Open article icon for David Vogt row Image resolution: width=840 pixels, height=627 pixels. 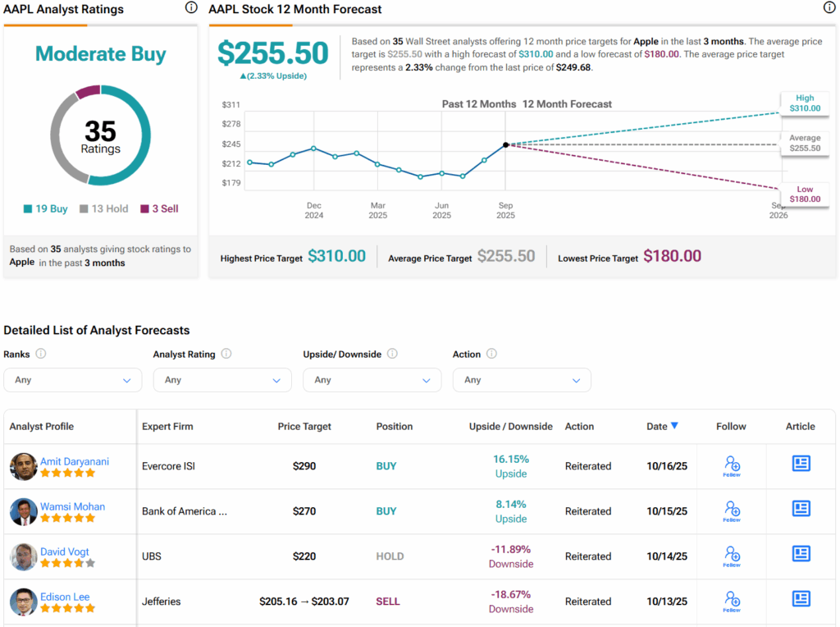[x=801, y=554]
